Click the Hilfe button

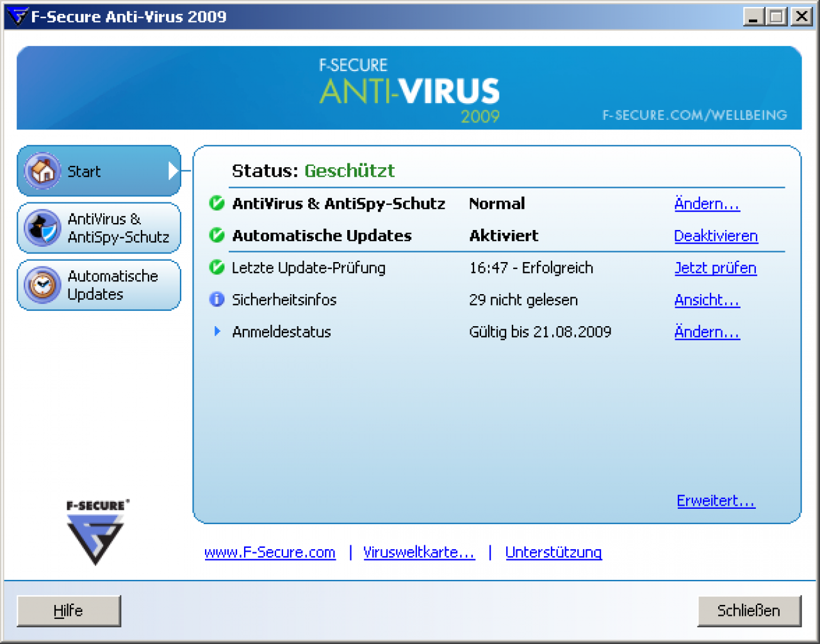pos(69,611)
